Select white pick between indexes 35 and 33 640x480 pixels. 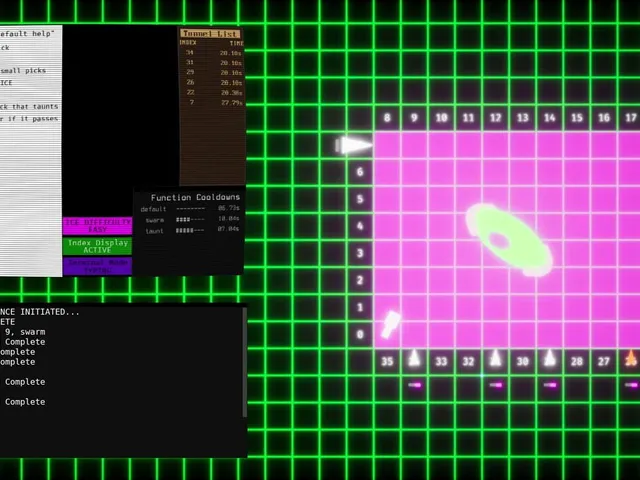(414, 358)
